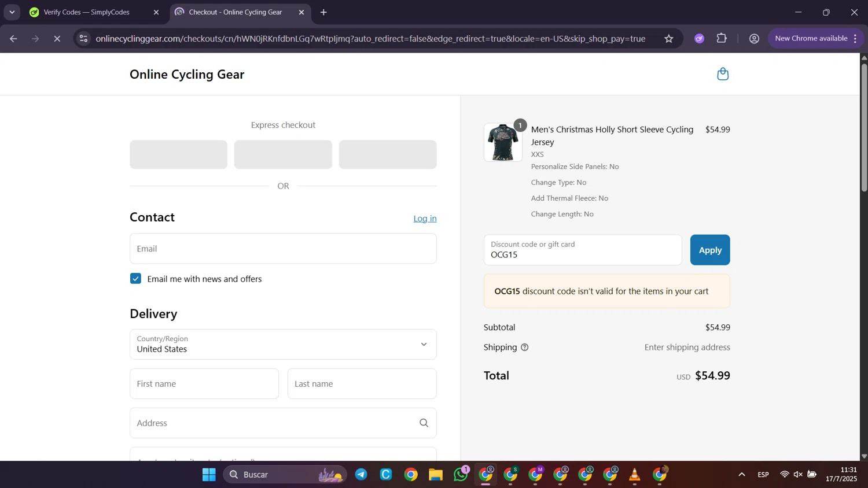This screenshot has height=488, width=868.
Task: Click the cycling jersey product thumbnail
Action: pos(503,142)
